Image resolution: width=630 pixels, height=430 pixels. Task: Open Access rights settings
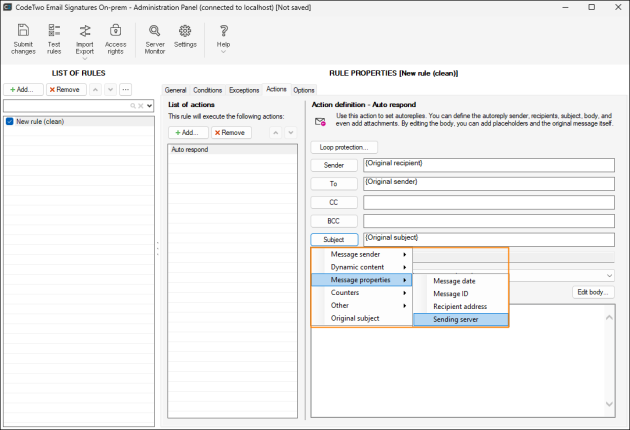click(116, 38)
